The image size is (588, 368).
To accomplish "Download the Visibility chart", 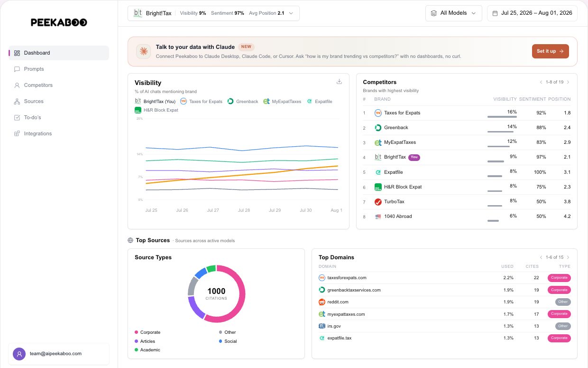I will coord(339,82).
